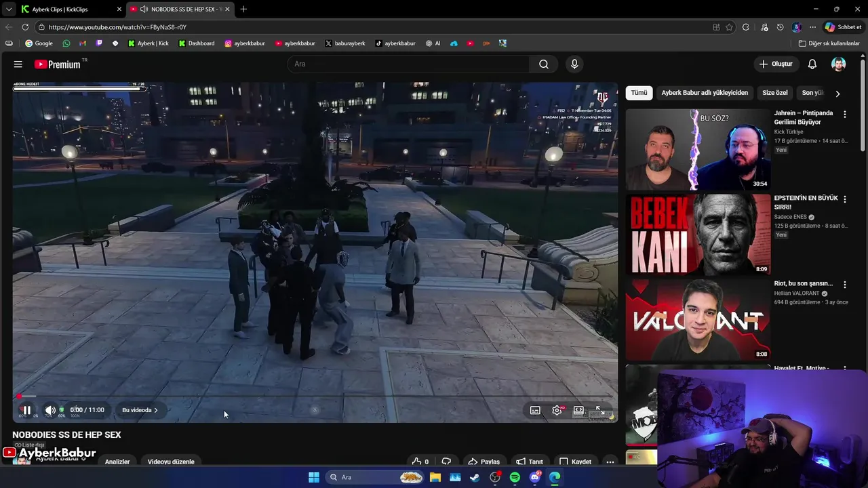Focus the YouTube 'Ara' search field

tap(409, 64)
